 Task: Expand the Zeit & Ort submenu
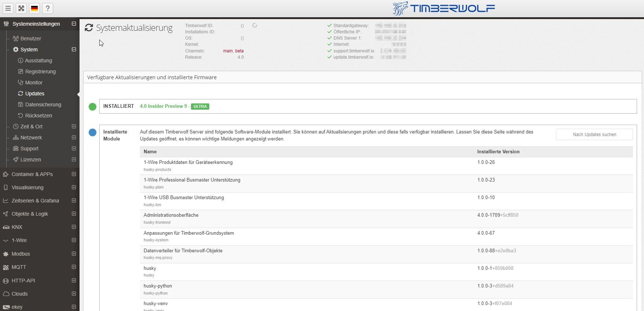point(74,127)
